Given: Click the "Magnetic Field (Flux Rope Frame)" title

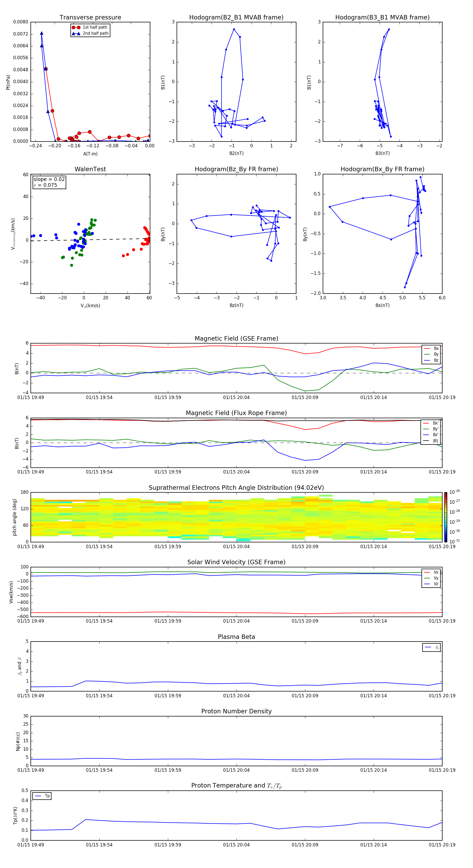Looking at the screenshot, I should coord(236,413).
